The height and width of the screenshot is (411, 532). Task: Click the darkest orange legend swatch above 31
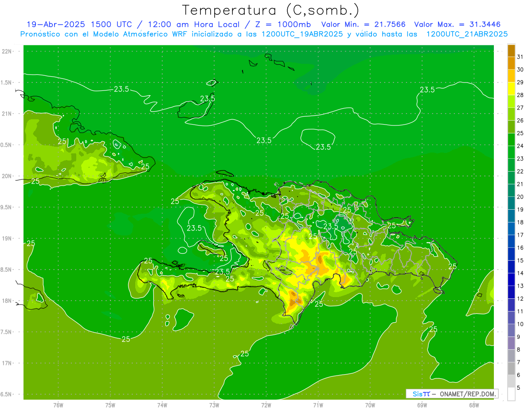pos(511,51)
